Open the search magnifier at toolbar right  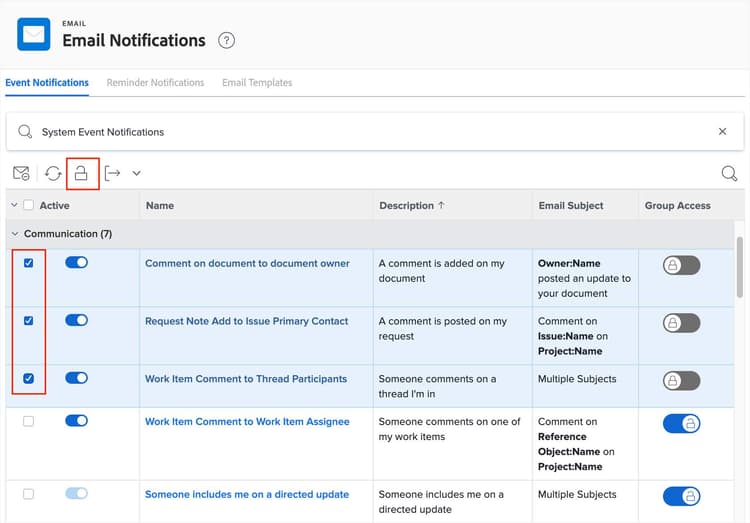click(x=729, y=174)
